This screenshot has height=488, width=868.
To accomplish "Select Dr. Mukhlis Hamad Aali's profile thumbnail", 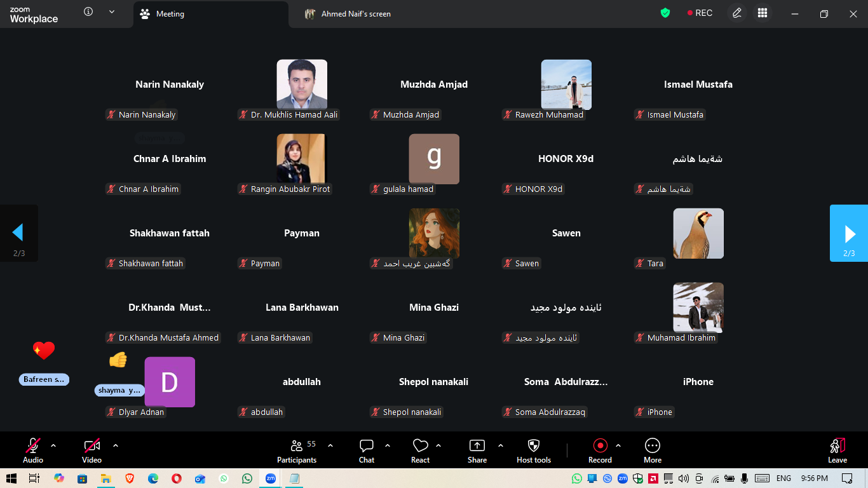I will 302,85.
